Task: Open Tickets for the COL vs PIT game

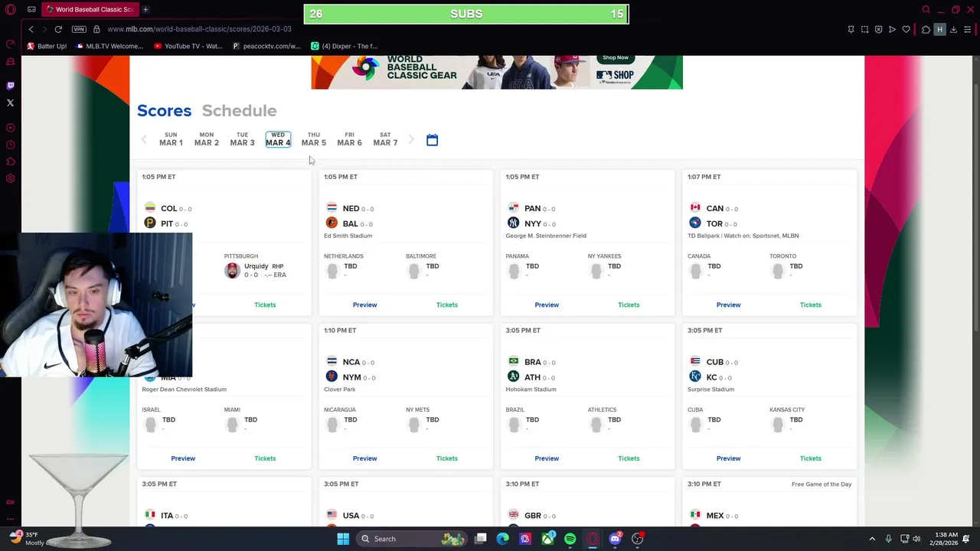Action: (x=265, y=305)
